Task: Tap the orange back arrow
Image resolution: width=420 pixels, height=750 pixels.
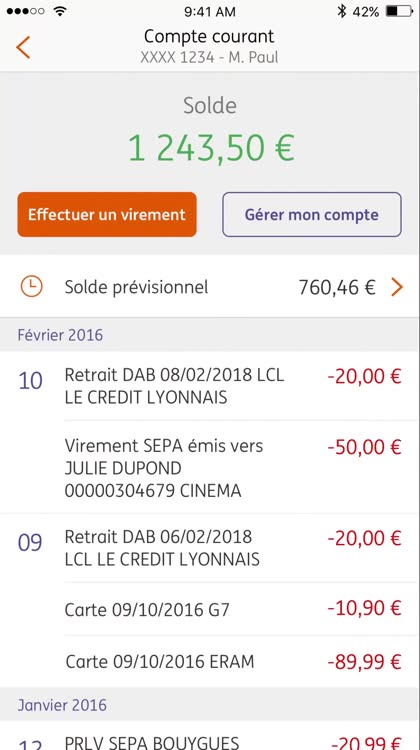Action: [x=23, y=47]
